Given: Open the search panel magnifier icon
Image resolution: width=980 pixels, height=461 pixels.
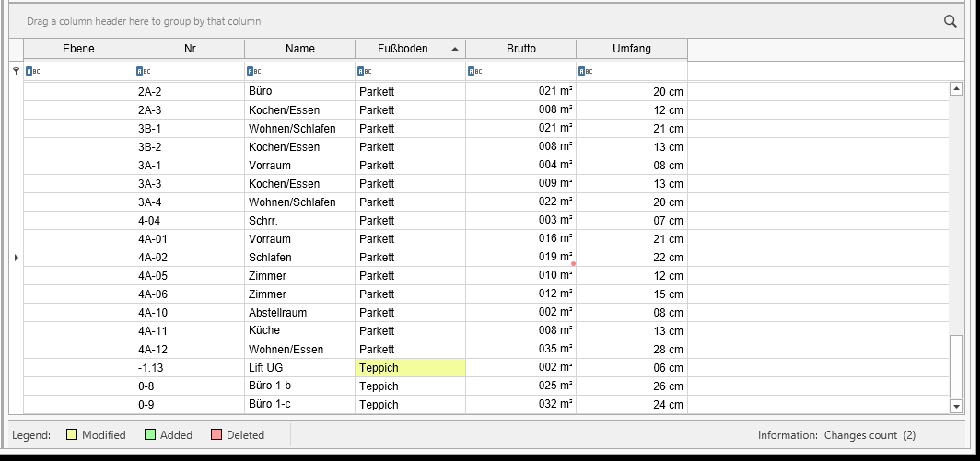Looking at the screenshot, I should [950, 21].
